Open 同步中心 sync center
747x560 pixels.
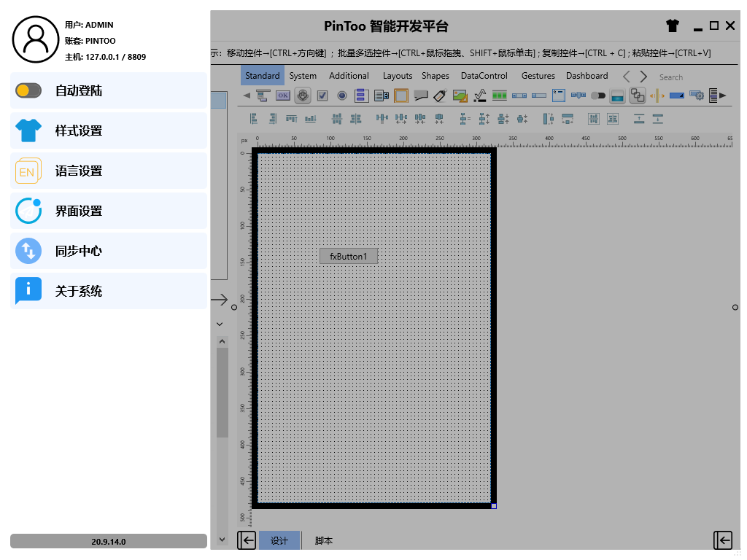pos(109,251)
